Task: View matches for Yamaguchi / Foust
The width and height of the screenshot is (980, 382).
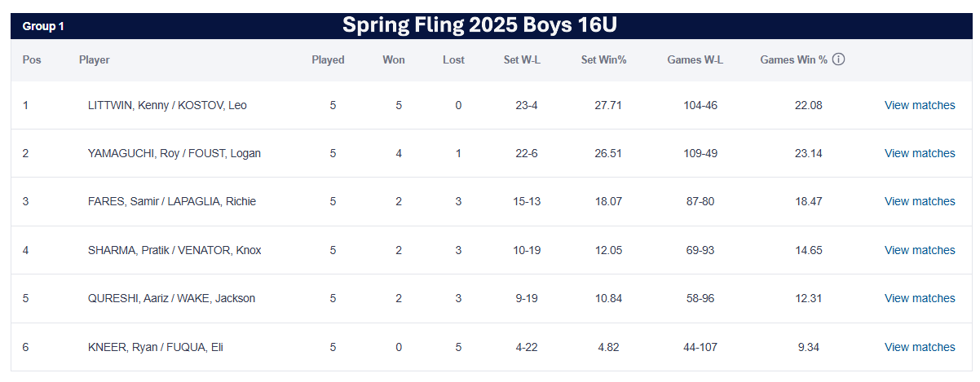Action: click(920, 153)
